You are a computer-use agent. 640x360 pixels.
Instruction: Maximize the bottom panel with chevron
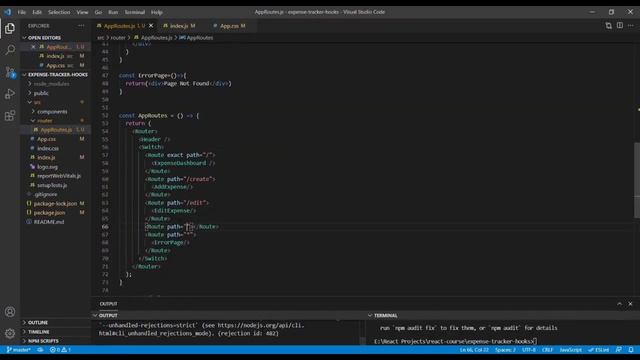coord(620,304)
